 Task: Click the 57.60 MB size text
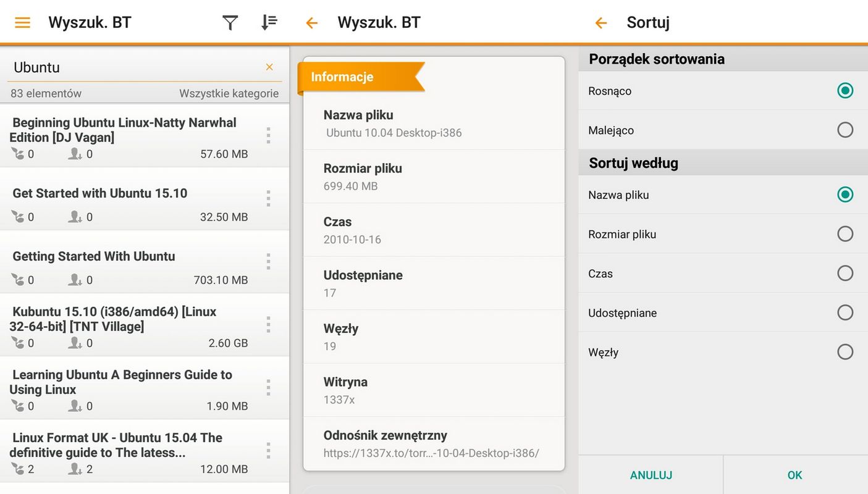point(224,154)
